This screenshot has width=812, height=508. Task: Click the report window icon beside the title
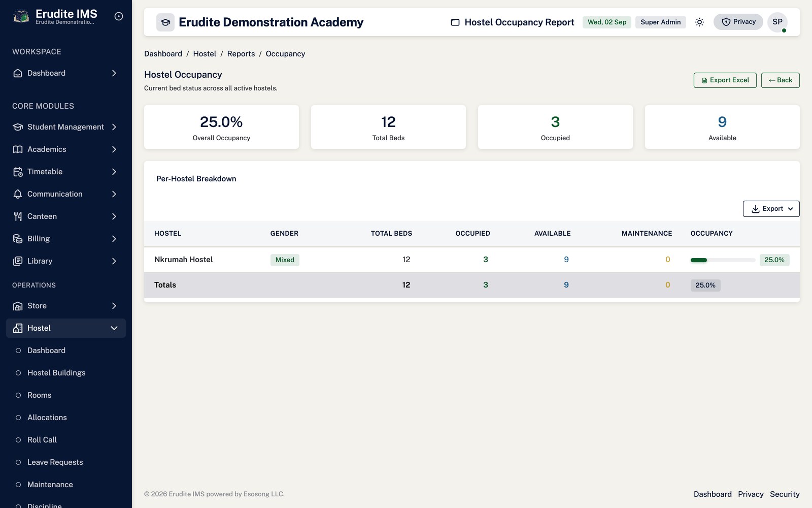click(455, 22)
